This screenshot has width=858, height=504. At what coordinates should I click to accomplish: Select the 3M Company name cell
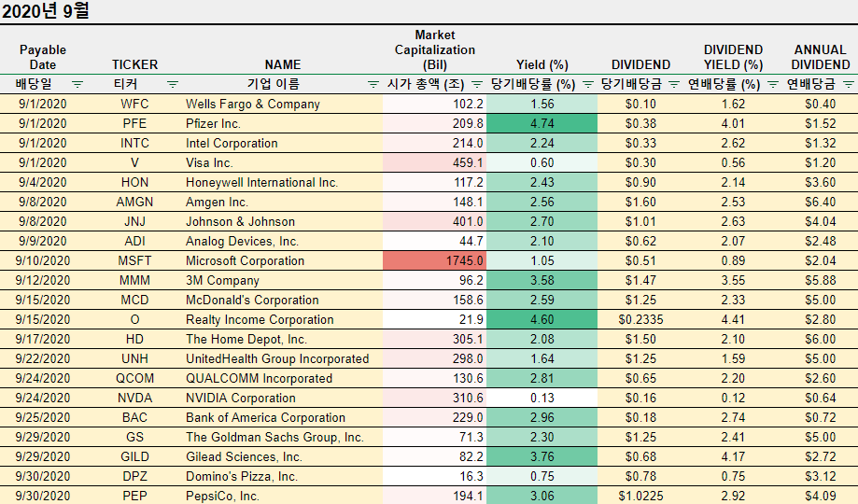click(282, 280)
